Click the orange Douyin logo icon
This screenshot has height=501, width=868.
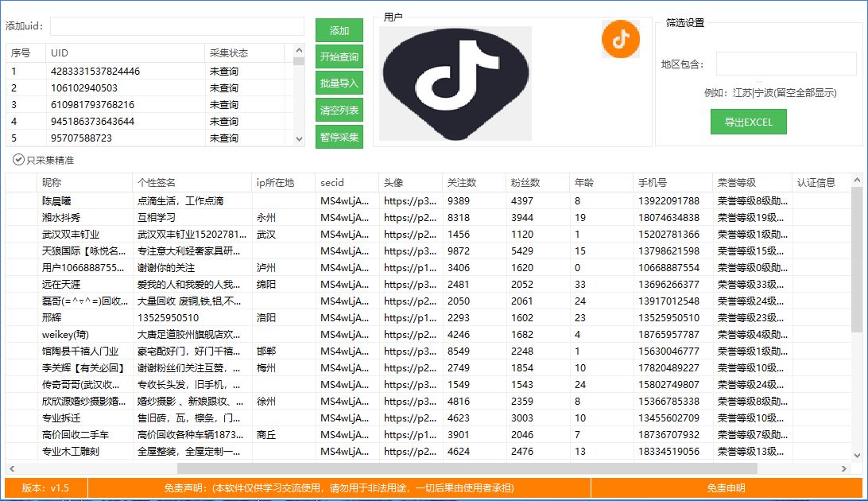621,38
